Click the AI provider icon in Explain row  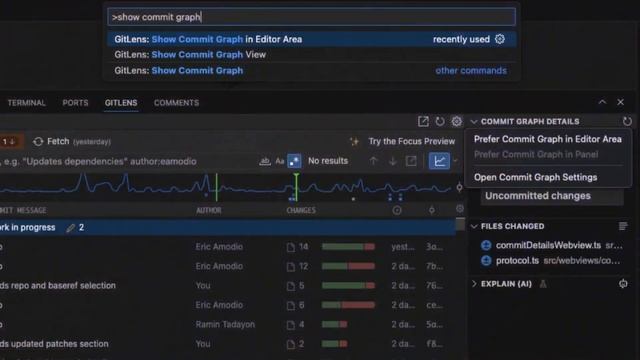point(623,284)
